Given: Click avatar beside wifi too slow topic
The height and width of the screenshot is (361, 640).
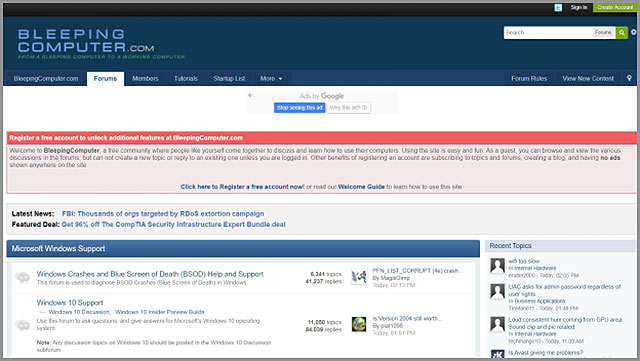Looking at the screenshot, I should (498, 266).
